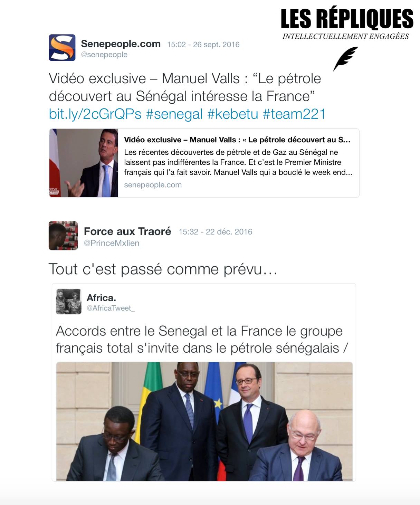This screenshot has width=420, height=505.
Task: Open the @AfricaTweet_ handle
Action: pyautogui.click(x=111, y=308)
